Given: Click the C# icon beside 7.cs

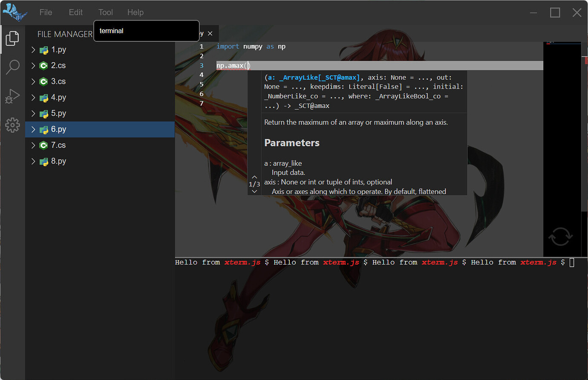Looking at the screenshot, I should (44, 145).
